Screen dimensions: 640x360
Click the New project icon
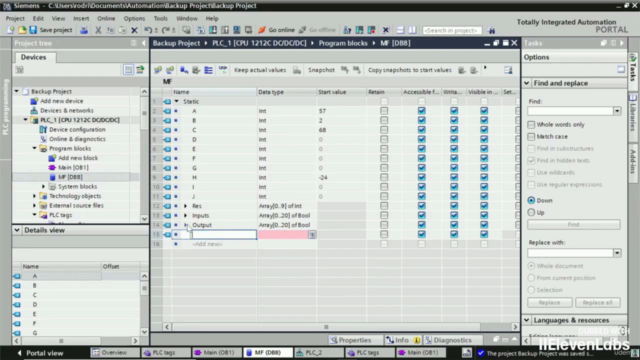coord(11,30)
